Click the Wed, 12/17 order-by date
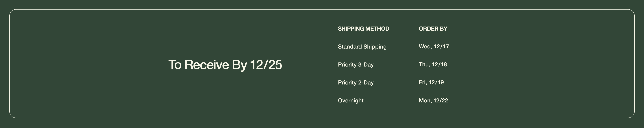This screenshot has width=644, height=128. pos(434,47)
